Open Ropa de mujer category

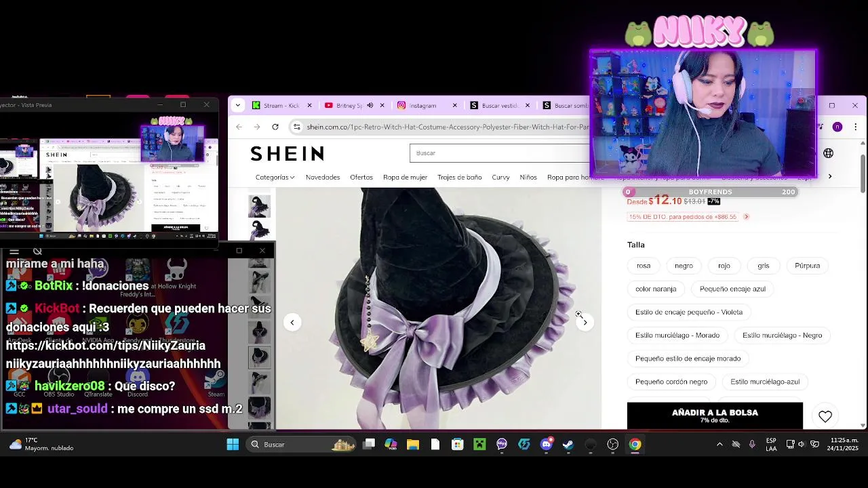click(x=405, y=178)
